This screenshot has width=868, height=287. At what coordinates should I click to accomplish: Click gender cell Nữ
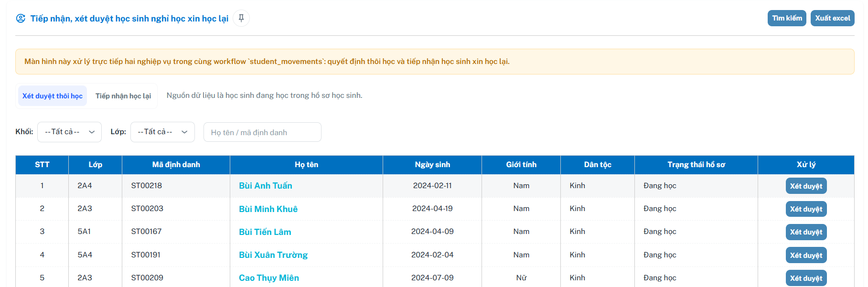[521, 277]
